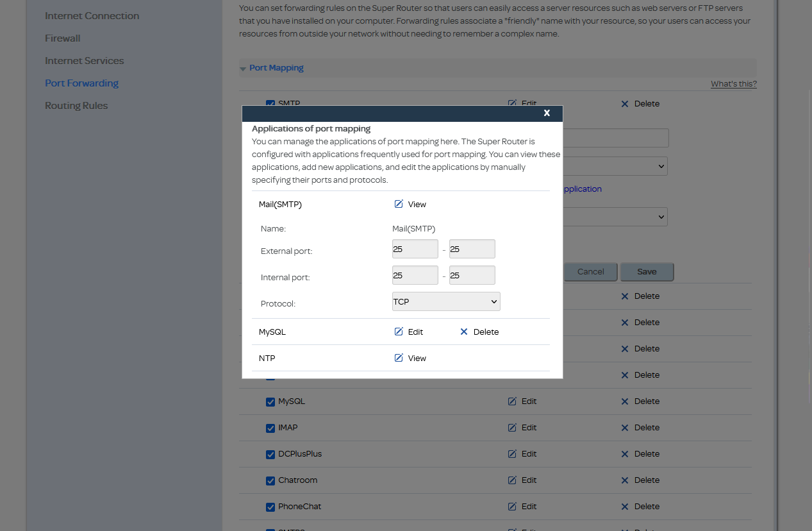
Task: Click the view icon next to NTP
Action: coord(399,358)
